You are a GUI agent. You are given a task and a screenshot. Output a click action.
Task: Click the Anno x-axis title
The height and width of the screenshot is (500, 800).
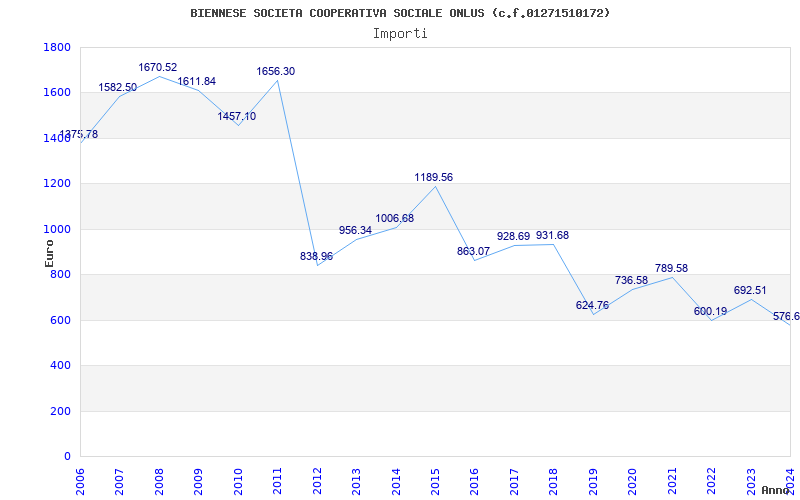(776, 490)
